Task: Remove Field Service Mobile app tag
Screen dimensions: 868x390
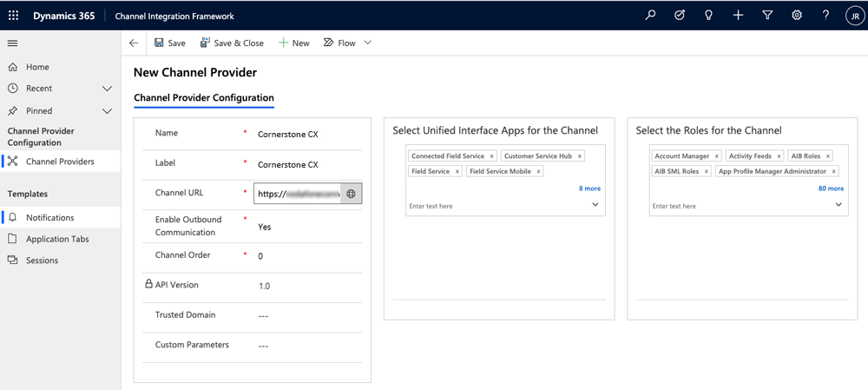Action: 538,172
